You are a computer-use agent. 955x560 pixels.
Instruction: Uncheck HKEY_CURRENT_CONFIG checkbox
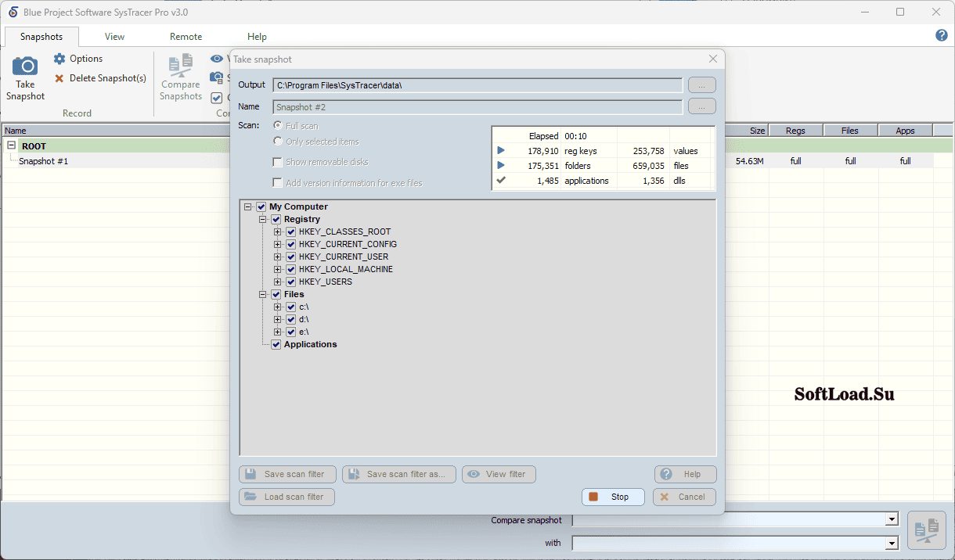[x=290, y=244]
